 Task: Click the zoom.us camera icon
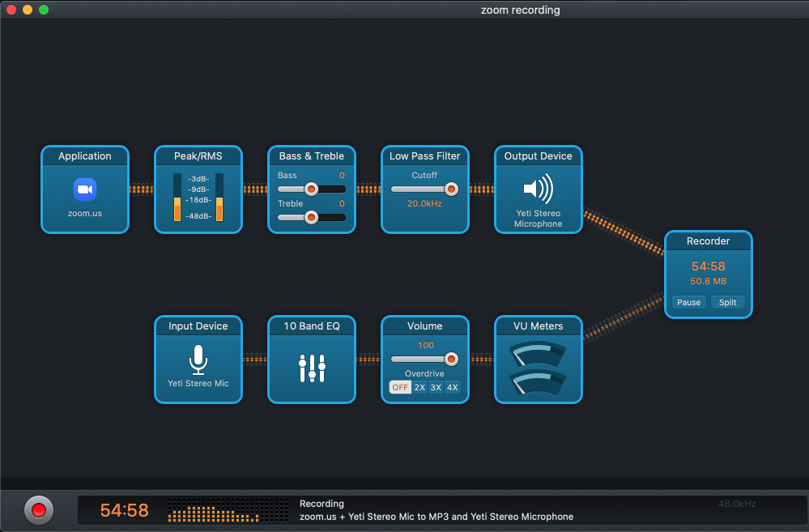click(84, 189)
